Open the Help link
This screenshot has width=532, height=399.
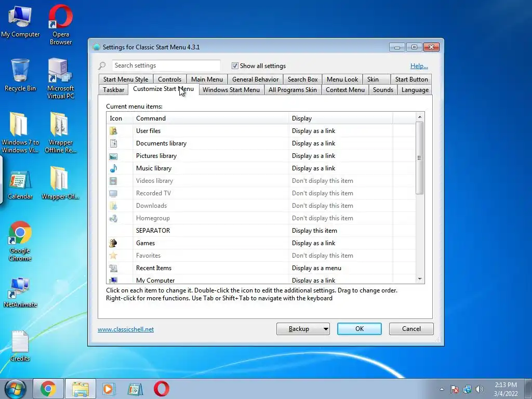[x=419, y=66]
